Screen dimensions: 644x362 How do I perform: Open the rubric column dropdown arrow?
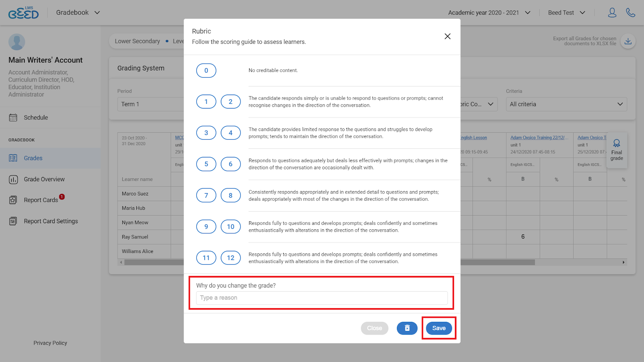coord(491,104)
